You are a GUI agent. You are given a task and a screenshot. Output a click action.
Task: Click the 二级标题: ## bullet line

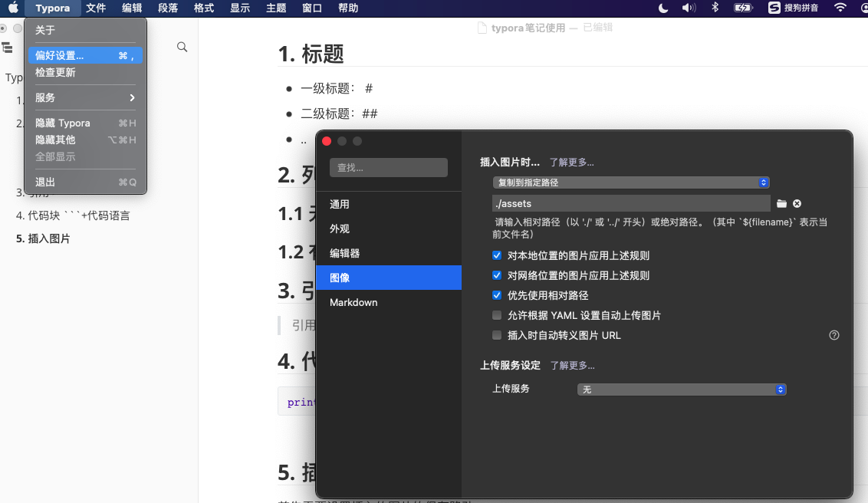(339, 114)
